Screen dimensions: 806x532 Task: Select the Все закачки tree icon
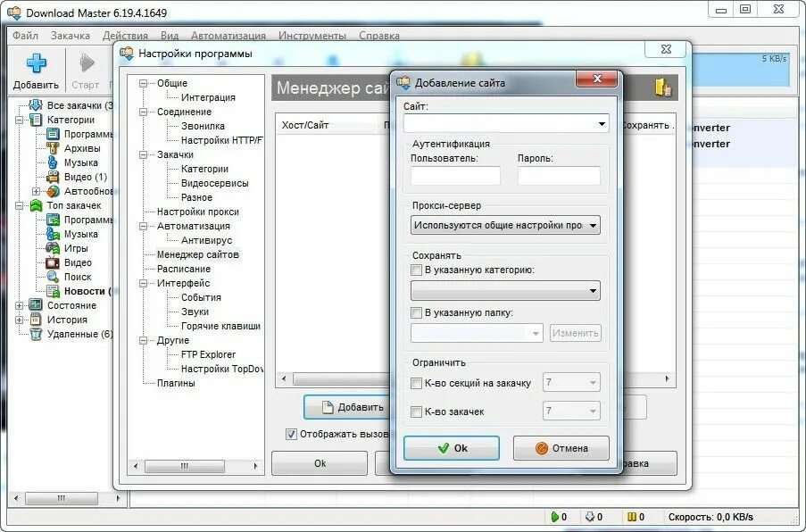point(36,105)
